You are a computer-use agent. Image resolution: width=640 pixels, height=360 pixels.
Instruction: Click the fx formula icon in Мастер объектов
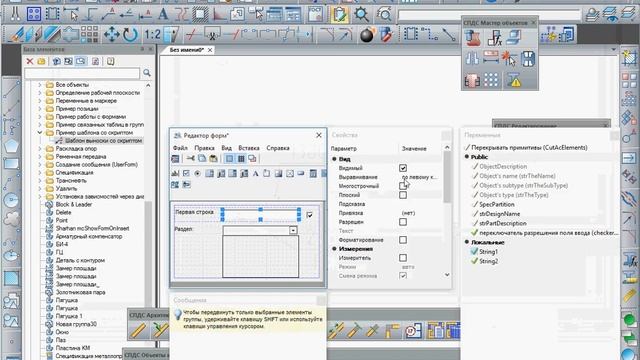pyautogui.click(x=494, y=38)
